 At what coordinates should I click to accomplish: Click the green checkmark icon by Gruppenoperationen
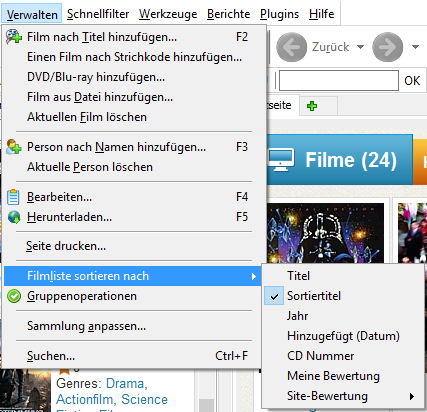coord(14,296)
